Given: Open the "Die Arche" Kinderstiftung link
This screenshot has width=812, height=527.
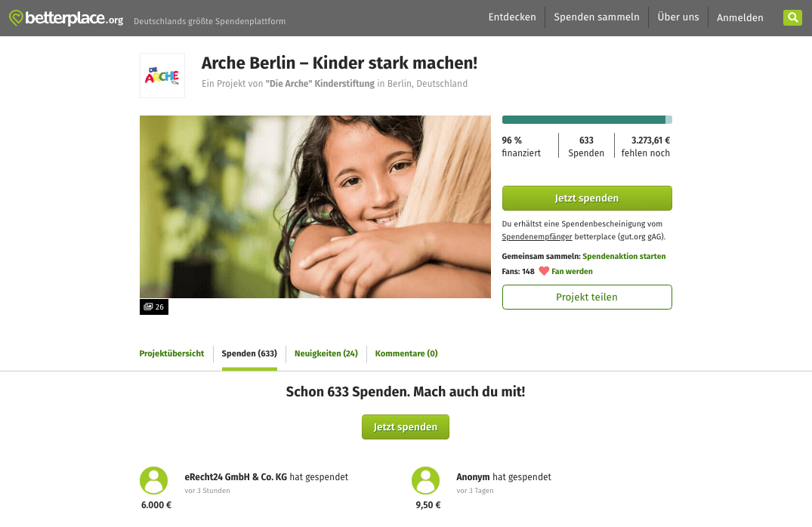Looking at the screenshot, I should pyautogui.click(x=320, y=83).
